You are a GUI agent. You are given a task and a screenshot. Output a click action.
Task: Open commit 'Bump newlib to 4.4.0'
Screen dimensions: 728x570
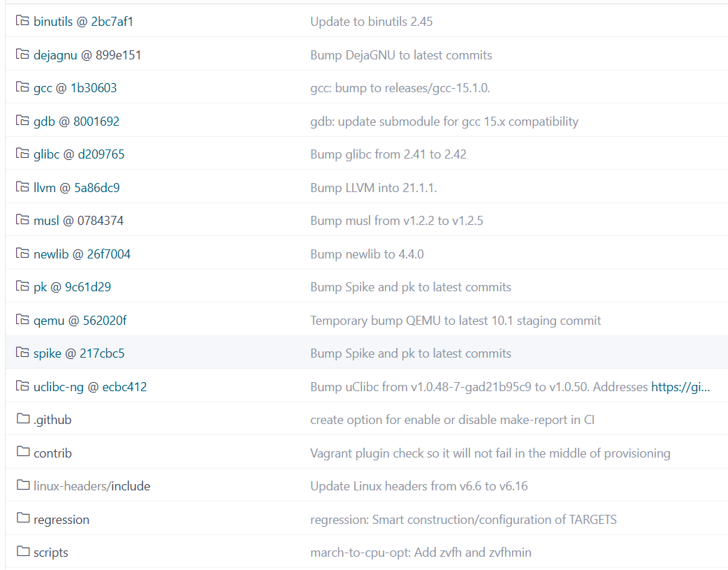coord(367,254)
